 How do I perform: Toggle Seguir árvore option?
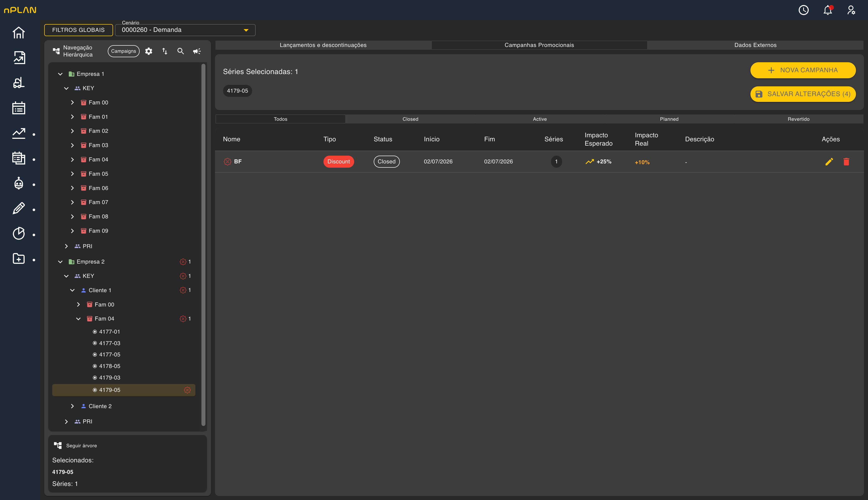(76, 445)
